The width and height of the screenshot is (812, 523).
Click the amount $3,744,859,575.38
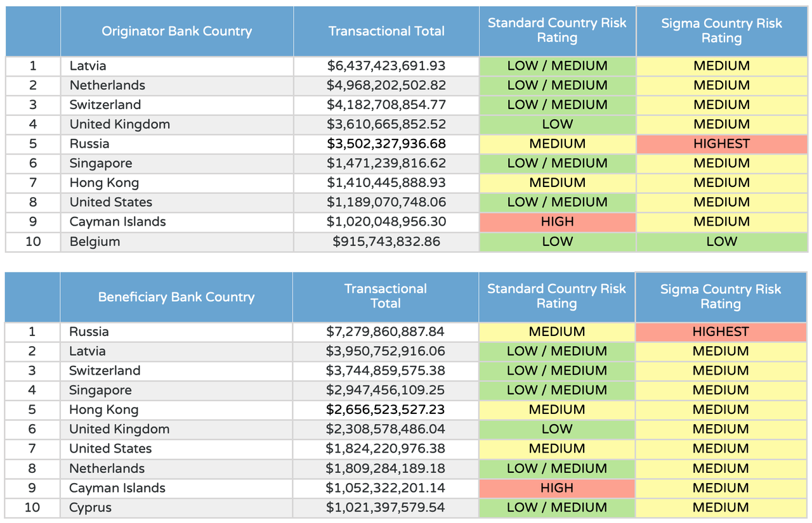[386, 371]
